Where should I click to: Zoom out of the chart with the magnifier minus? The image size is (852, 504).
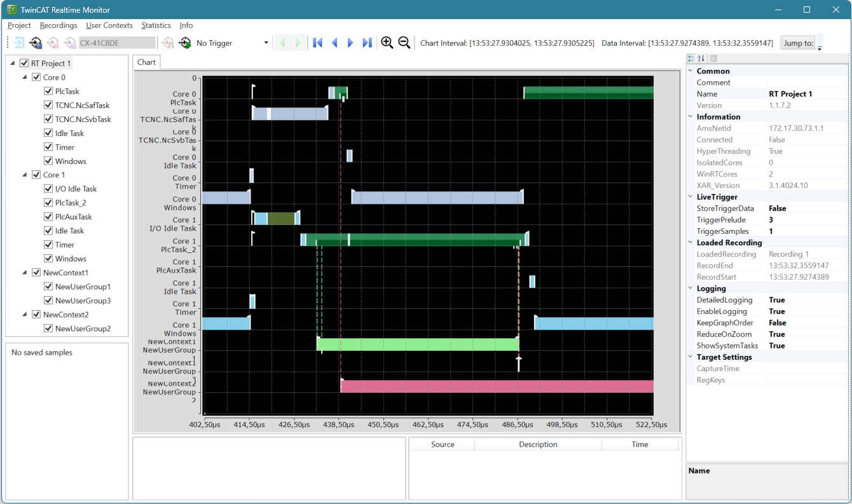coord(404,43)
